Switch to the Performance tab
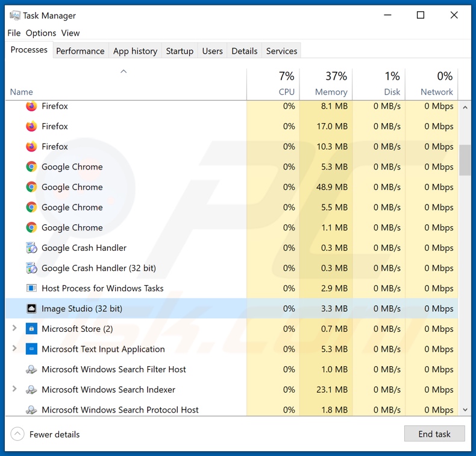 click(80, 51)
